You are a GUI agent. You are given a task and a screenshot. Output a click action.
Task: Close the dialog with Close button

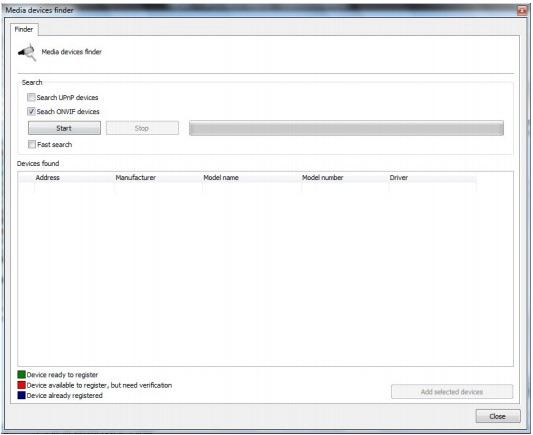[498, 416]
